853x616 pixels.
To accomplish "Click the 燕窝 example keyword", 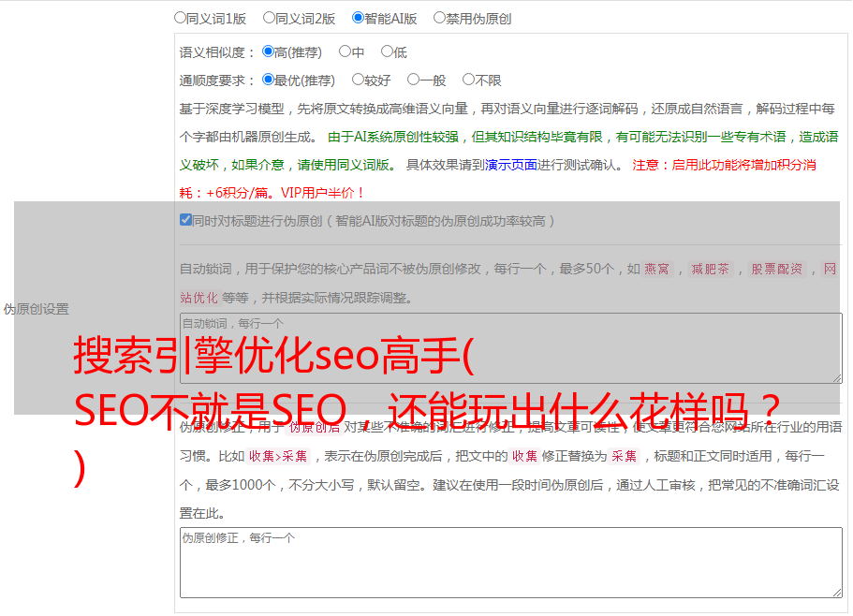I will tap(657, 269).
